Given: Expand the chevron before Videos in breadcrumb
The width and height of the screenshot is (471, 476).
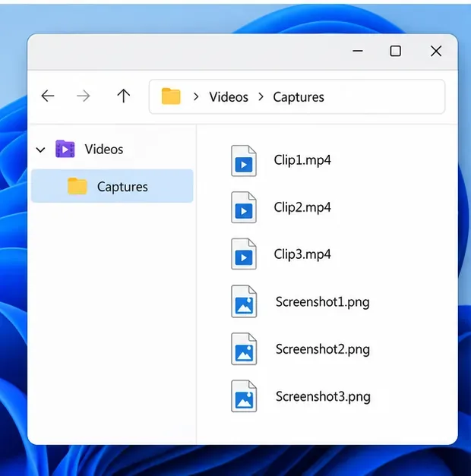Looking at the screenshot, I should click(196, 97).
